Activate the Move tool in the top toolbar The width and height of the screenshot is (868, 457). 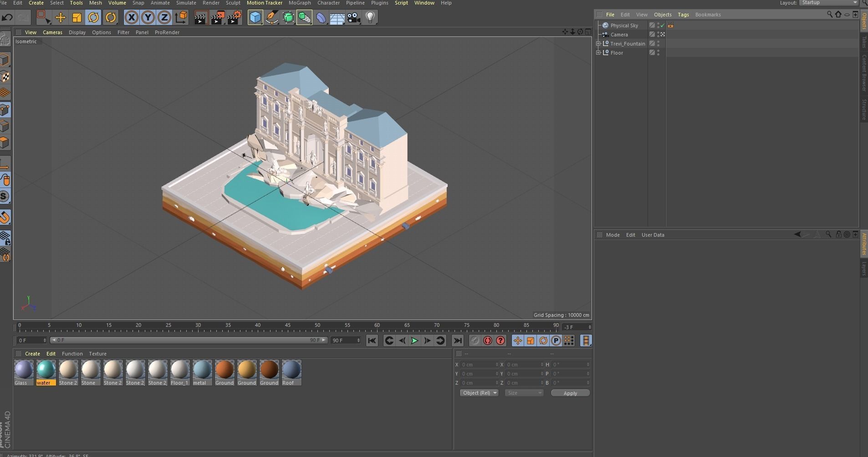[x=60, y=18]
